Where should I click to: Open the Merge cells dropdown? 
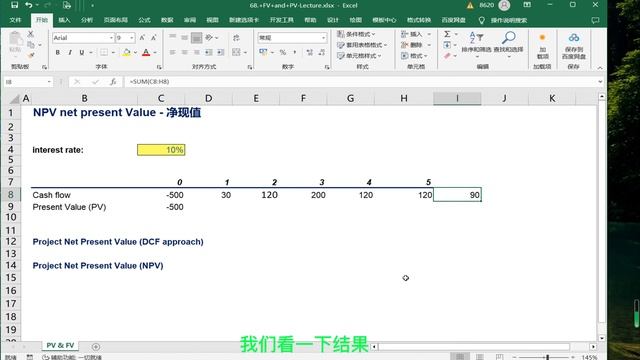pos(245,52)
